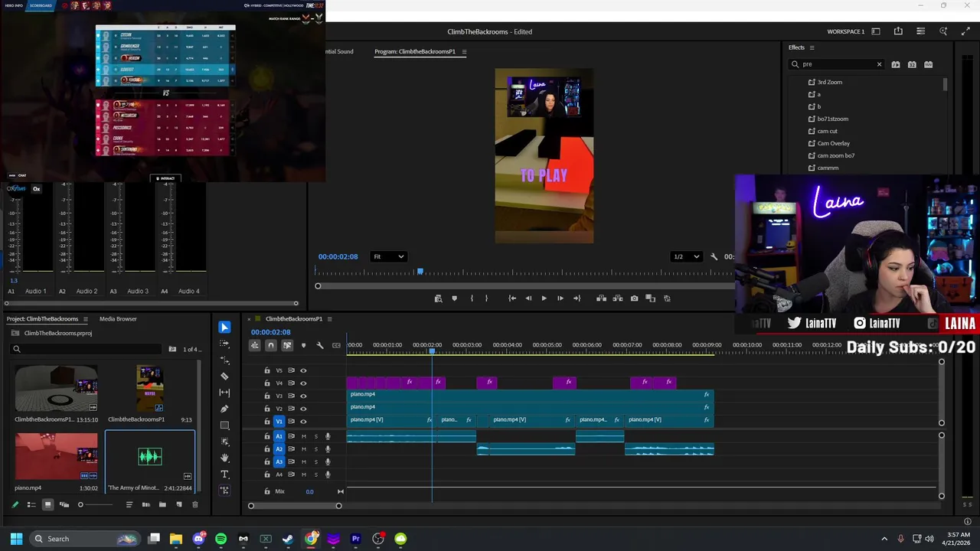Toggle Snap in Timeline magnet button
980x551 pixels.
pyautogui.click(x=270, y=345)
